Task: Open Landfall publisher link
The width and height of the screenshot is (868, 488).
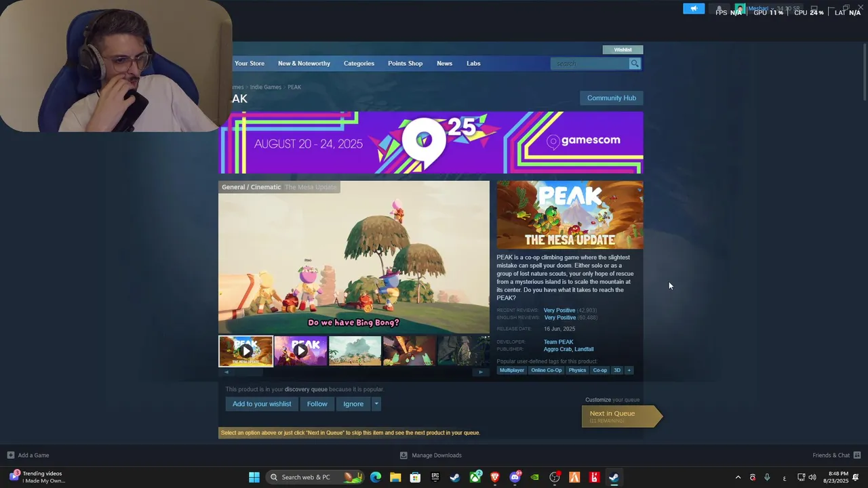Action: click(583, 350)
